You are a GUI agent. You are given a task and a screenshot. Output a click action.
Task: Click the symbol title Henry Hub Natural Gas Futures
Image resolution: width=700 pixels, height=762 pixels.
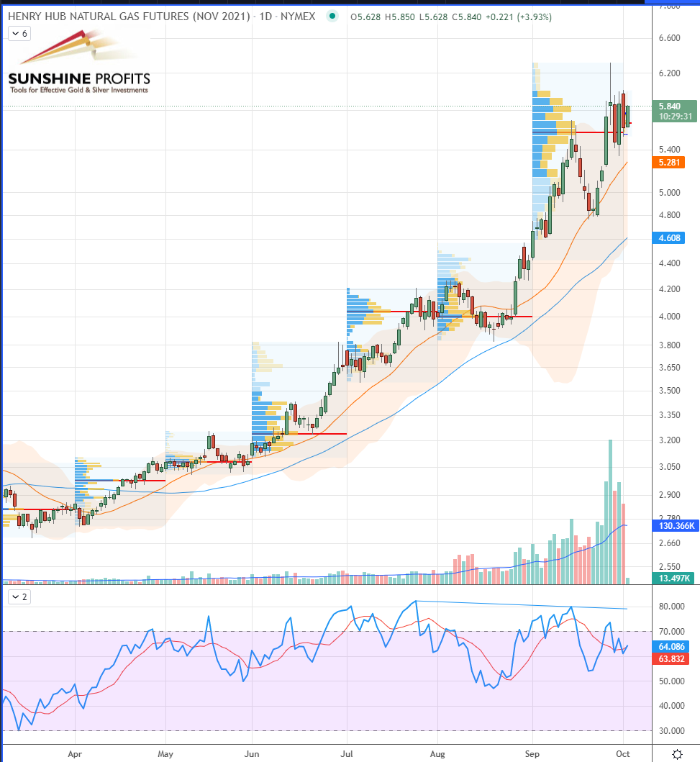(x=129, y=17)
